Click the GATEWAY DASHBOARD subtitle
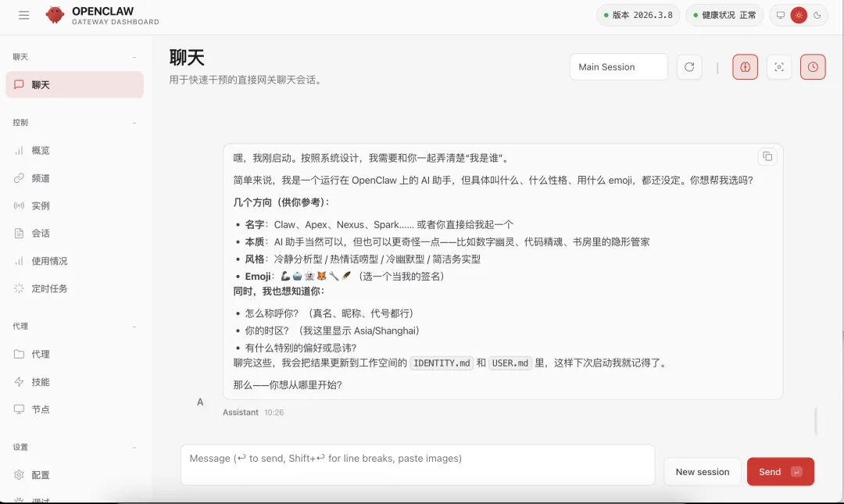 pyautogui.click(x=115, y=22)
